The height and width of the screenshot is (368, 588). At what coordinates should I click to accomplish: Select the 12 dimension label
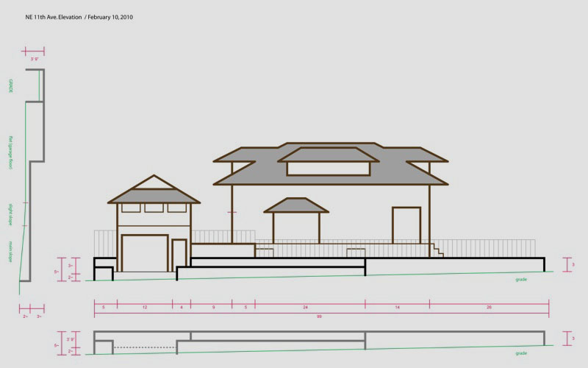pos(144,305)
